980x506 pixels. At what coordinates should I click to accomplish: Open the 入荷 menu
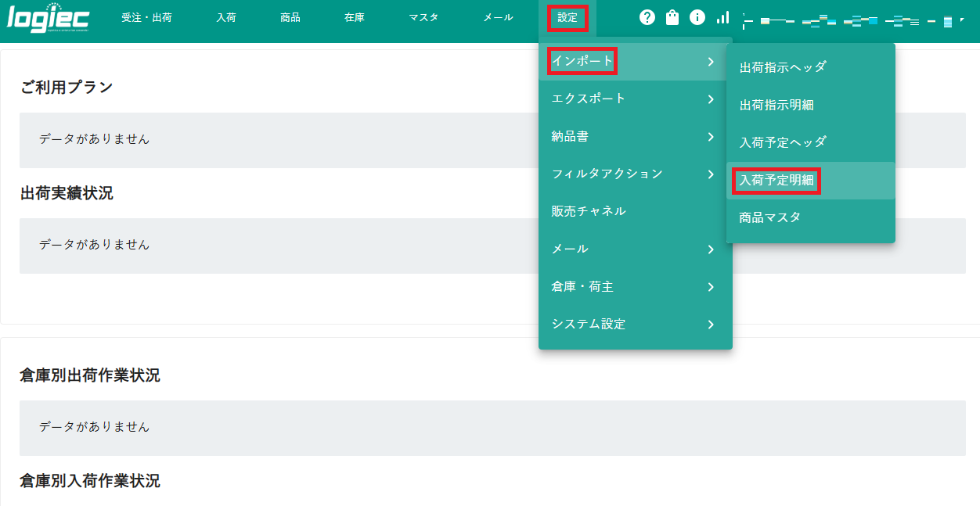225,16
